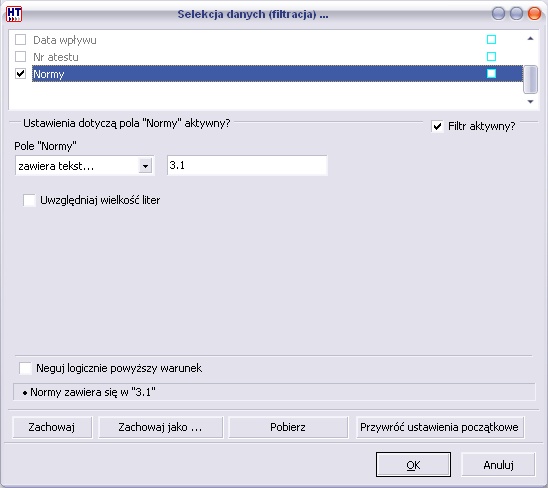Viewport: 548px width, 488px height.
Task: Toggle the Filtr aktywny? checkbox
Action: (437, 126)
